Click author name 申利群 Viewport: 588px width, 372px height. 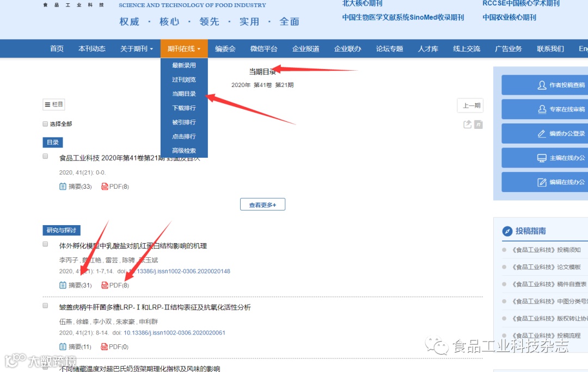pos(149,321)
